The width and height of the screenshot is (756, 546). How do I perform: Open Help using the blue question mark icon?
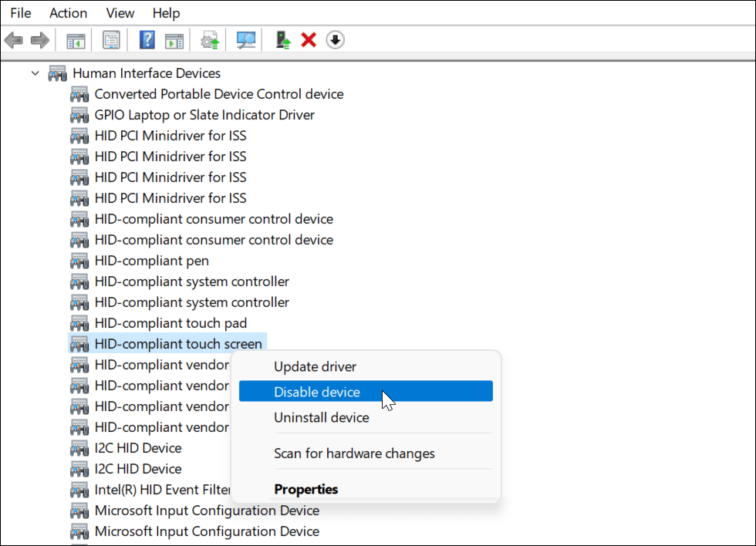pos(147,39)
